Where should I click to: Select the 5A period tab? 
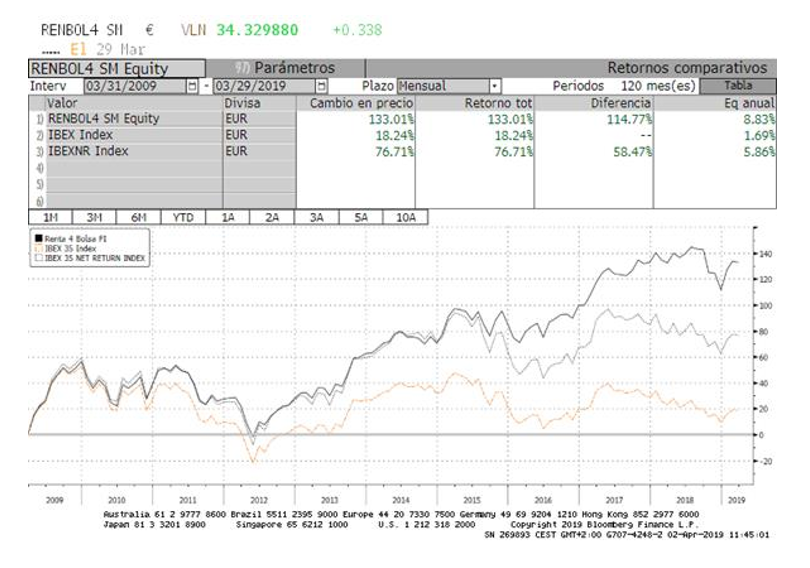[x=361, y=217]
